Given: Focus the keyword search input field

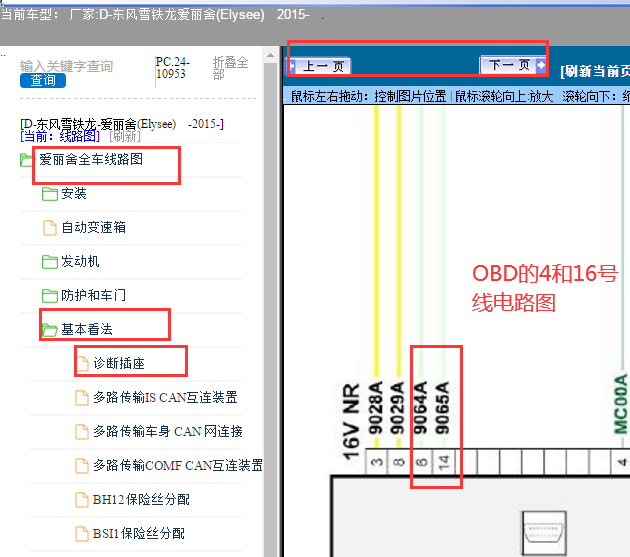Looking at the screenshot, I should (x=66, y=66).
